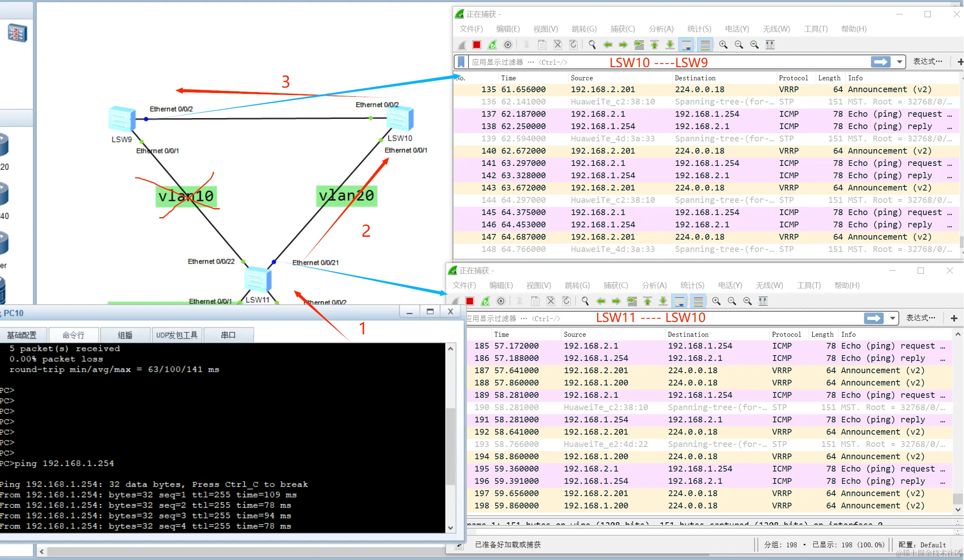Toggle auto-scroll in lower Wireshark toolbar
The image size is (964, 560).
click(680, 302)
